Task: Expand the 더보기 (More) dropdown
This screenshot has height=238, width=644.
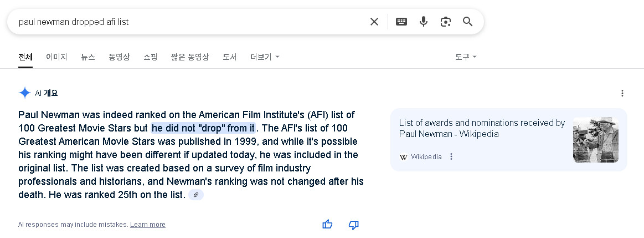Action: (x=265, y=57)
